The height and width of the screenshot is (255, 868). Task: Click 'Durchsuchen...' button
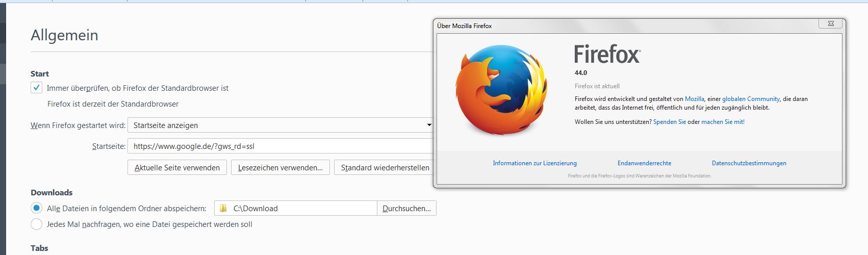(406, 208)
